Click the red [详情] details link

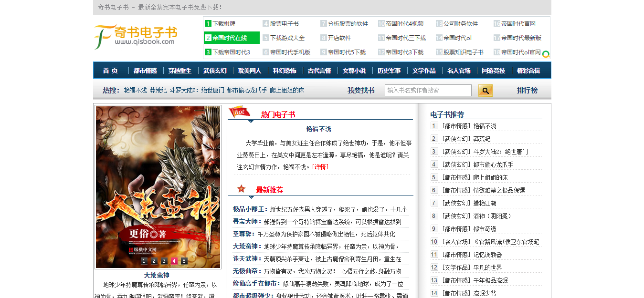320,166
